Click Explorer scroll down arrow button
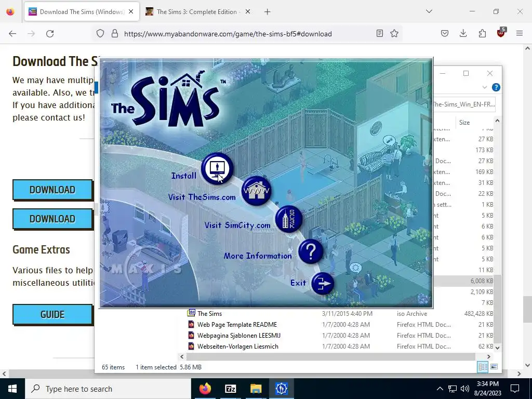The width and height of the screenshot is (532, 399). [497, 348]
